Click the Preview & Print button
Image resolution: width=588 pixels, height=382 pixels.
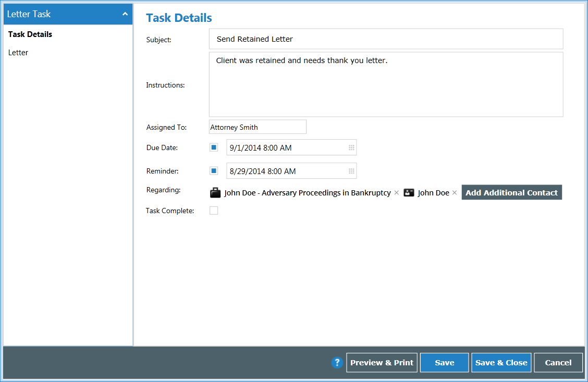click(x=382, y=362)
